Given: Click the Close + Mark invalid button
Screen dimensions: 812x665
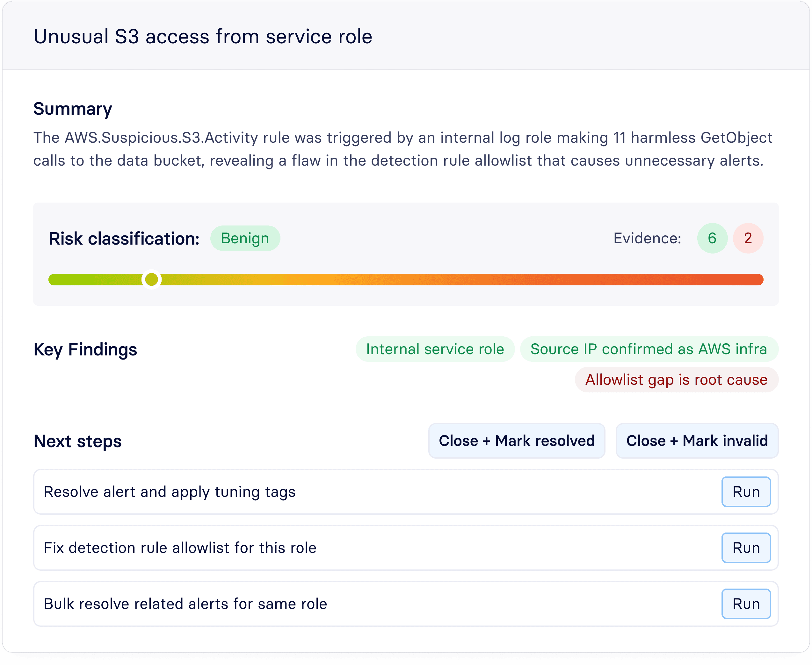Looking at the screenshot, I should [x=696, y=440].
